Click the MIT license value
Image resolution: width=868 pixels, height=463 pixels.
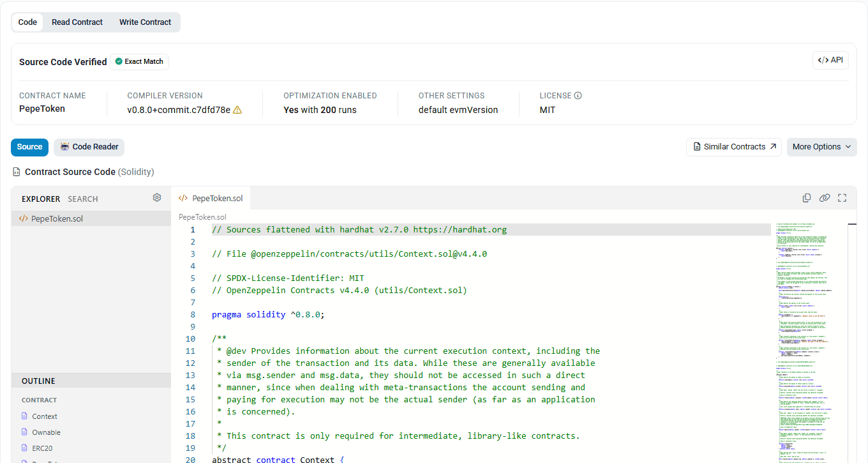(548, 110)
